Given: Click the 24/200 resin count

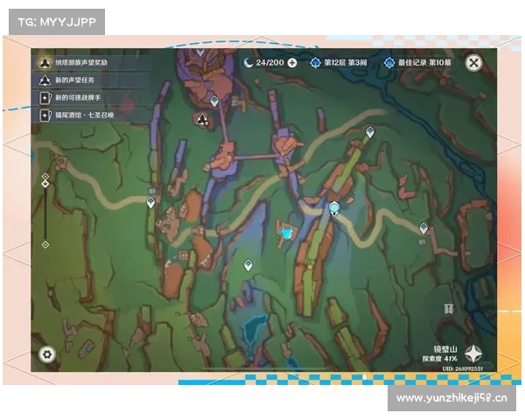Looking at the screenshot, I should coord(269,63).
